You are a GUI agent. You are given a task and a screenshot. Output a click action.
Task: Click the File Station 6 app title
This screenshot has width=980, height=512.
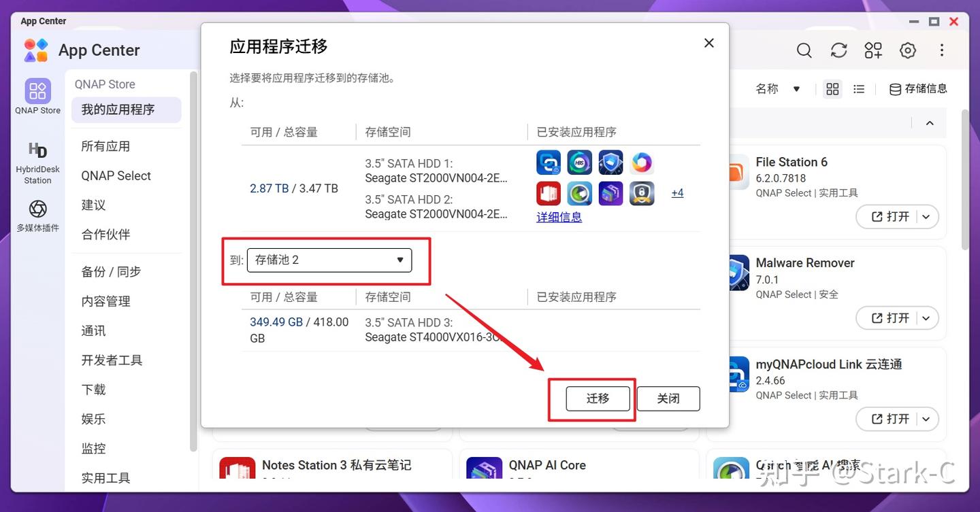(791, 162)
